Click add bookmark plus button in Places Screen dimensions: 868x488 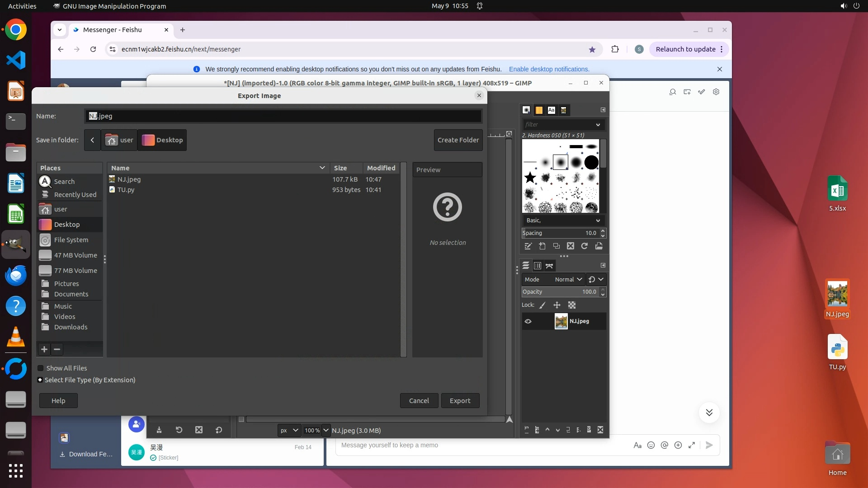point(44,349)
